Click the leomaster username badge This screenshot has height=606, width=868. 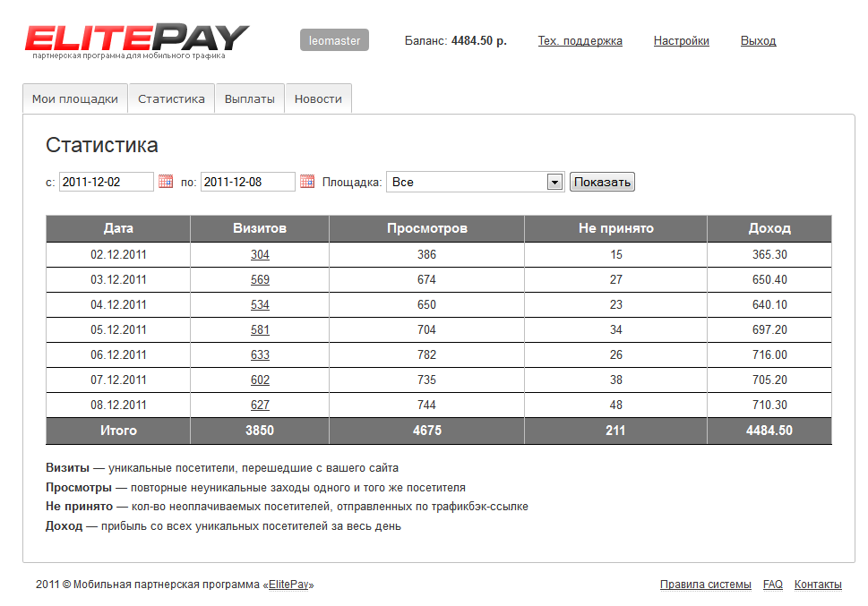coord(334,40)
